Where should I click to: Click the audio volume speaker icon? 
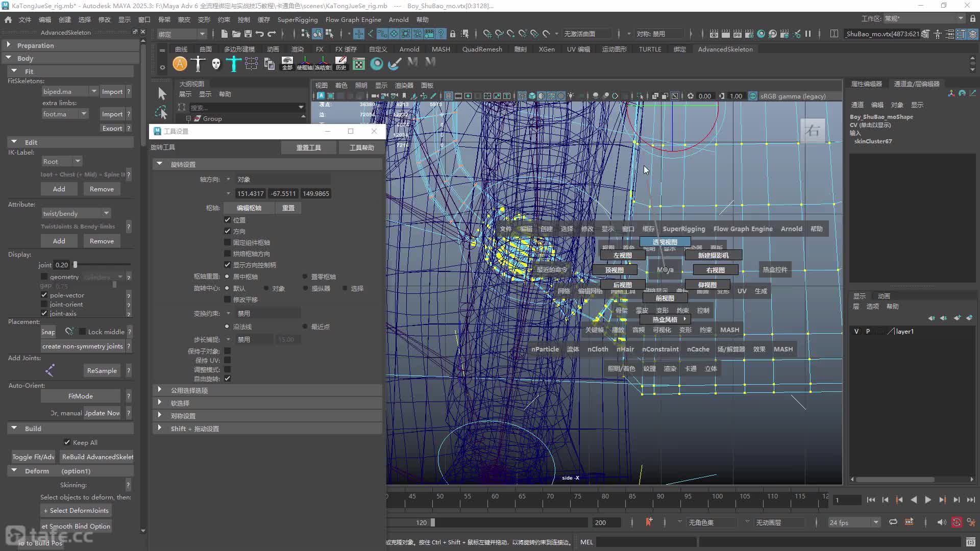click(942, 522)
